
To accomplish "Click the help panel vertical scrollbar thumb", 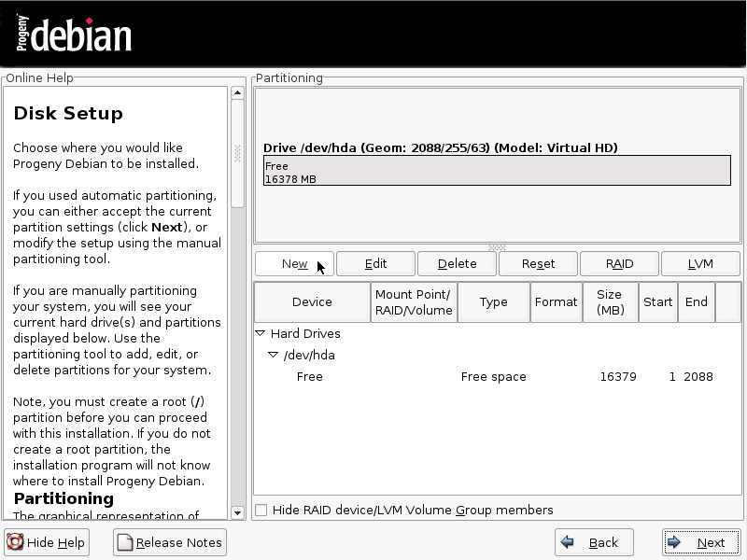I will pos(237,154).
